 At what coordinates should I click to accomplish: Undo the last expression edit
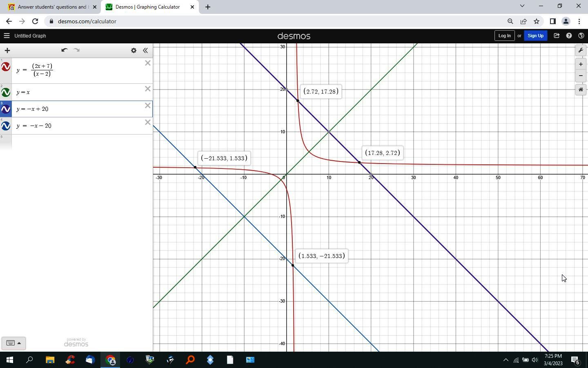[x=64, y=50]
